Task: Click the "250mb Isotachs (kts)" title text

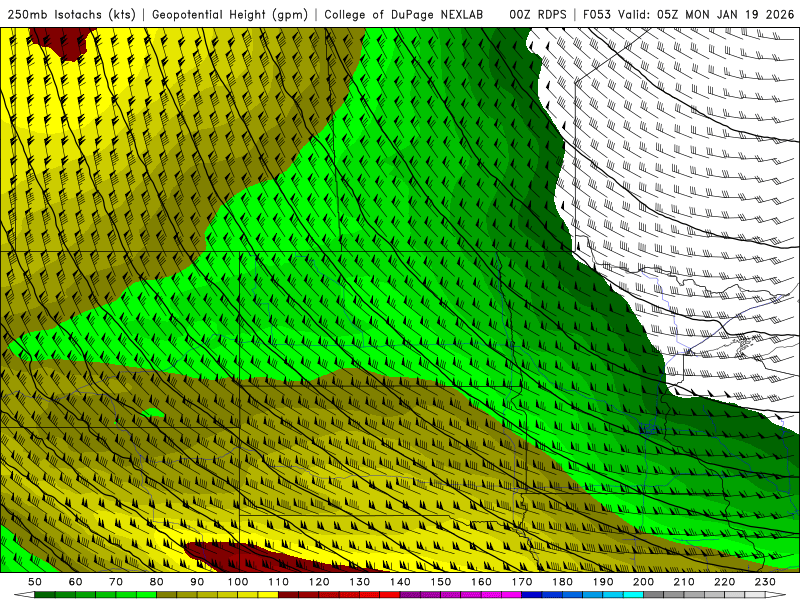Action: pyautogui.click(x=71, y=14)
